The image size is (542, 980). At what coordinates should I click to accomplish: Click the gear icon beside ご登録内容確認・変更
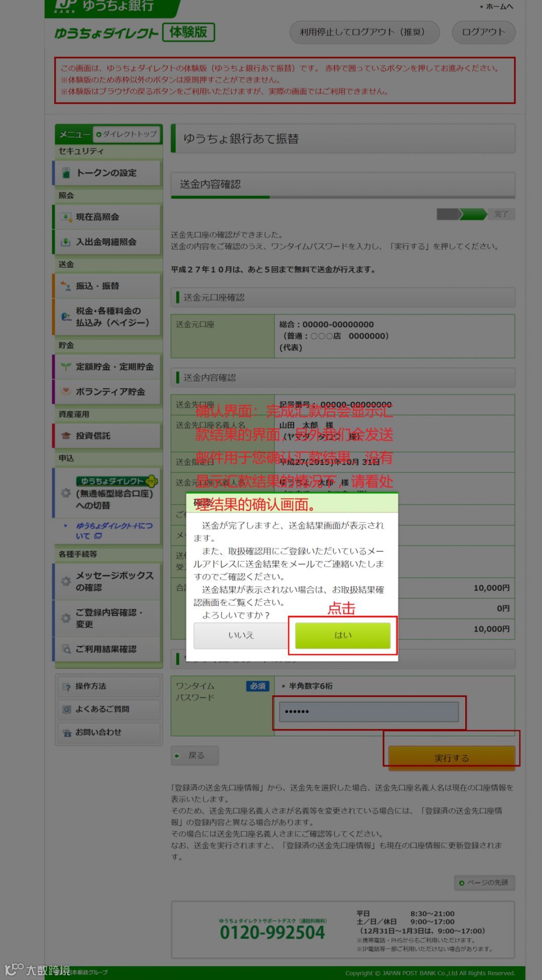click(66, 618)
